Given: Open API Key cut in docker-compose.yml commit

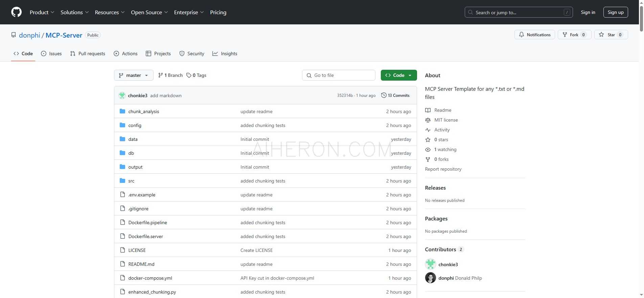Looking at the screenshot, I should 277,278.
